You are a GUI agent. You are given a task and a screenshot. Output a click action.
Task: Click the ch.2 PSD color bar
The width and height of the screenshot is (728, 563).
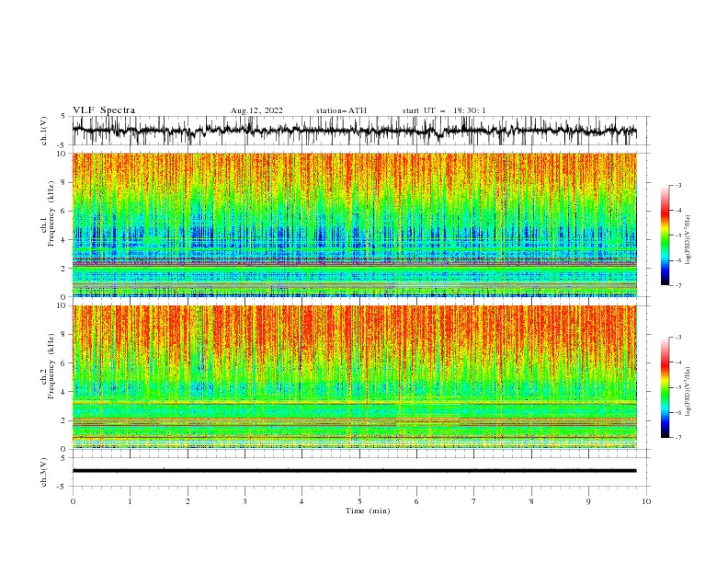pos(665,387)
